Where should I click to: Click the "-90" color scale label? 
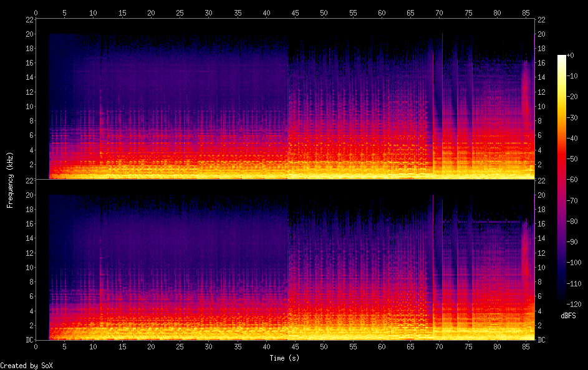point(572,241)
